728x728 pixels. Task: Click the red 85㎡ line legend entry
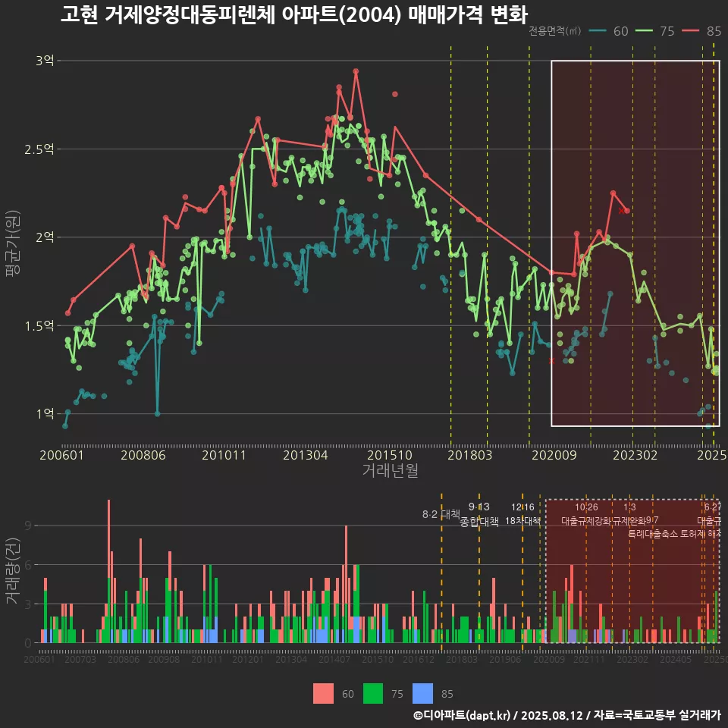pyautogui.click(x=701, y=31)
